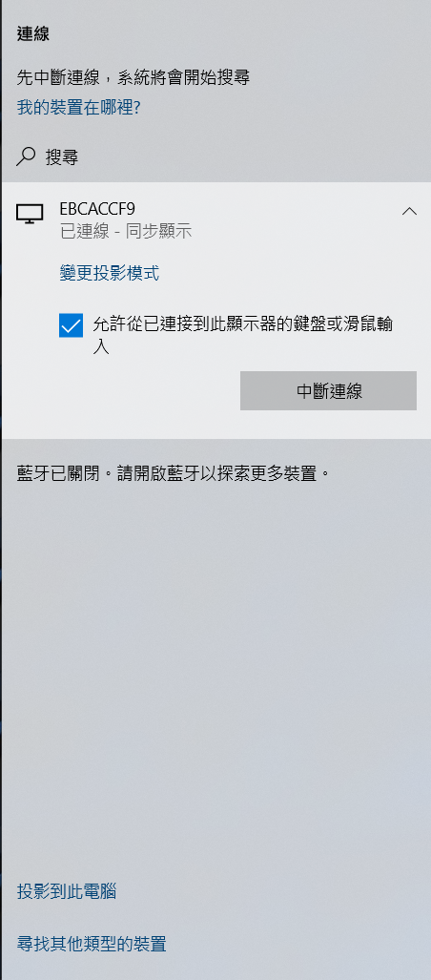Open the 尋找其他類型的裝置 link

[x=92, y=944]
